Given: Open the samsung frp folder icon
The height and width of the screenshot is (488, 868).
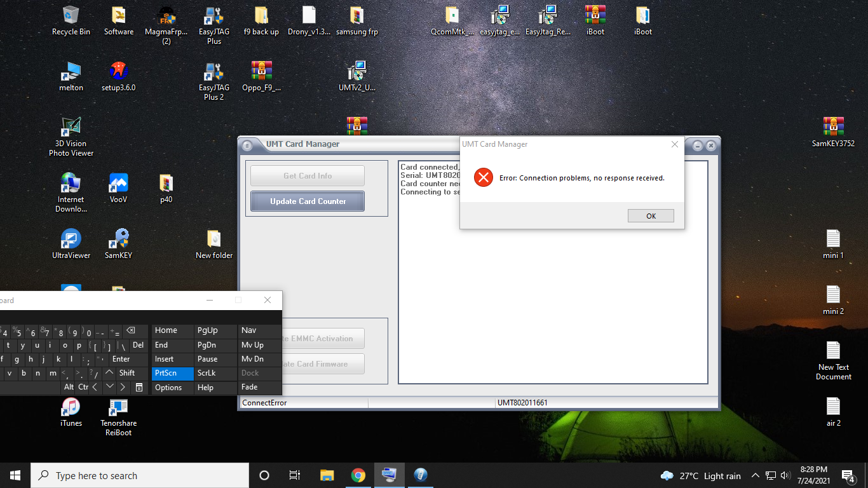Looking at the screenshot, I should pyautogui.click(x=356, y=21).
